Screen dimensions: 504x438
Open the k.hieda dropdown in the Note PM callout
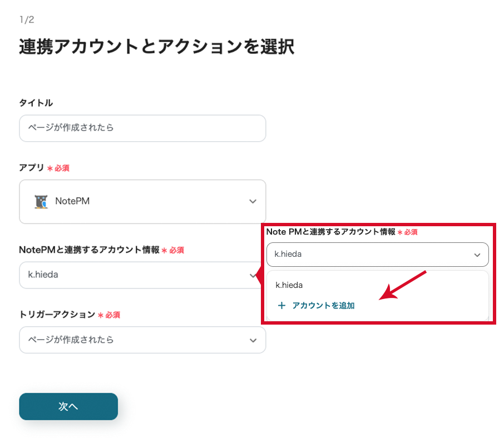tap(378, 255)
